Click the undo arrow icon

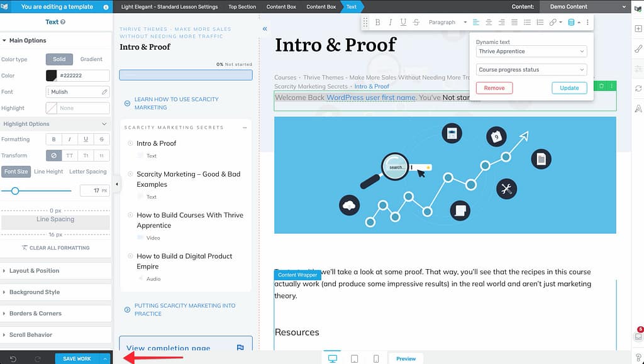(x=13, y=358)
